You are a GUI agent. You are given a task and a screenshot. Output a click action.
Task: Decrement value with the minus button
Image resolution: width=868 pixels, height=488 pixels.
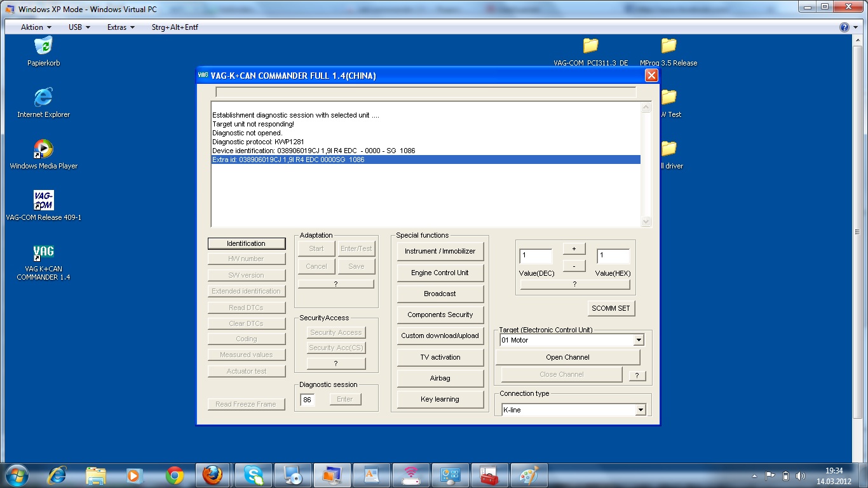(574, 266)
